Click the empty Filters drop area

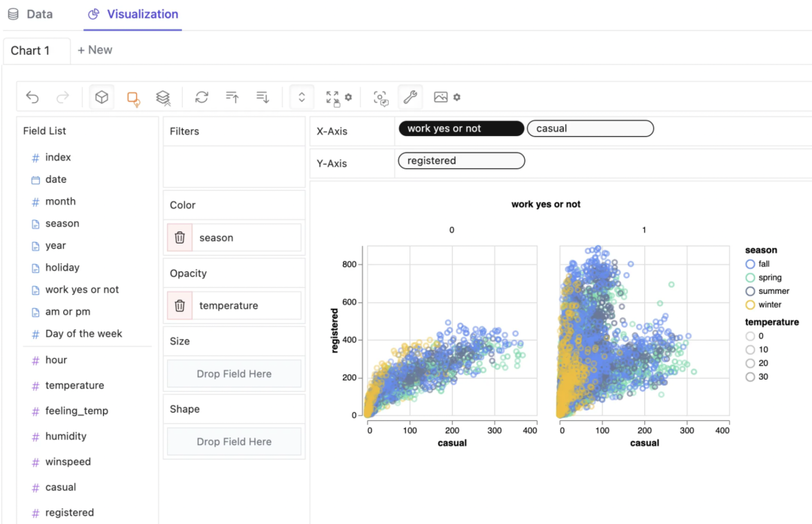[x=234, y=167]
